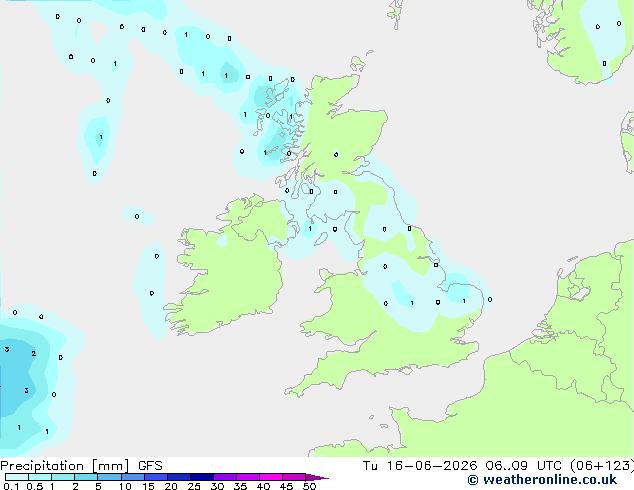Select the 15 to 20 mm legend swatch
This screenshot has height=490, width=634.
pyautogui.click(x=155, y=477)
